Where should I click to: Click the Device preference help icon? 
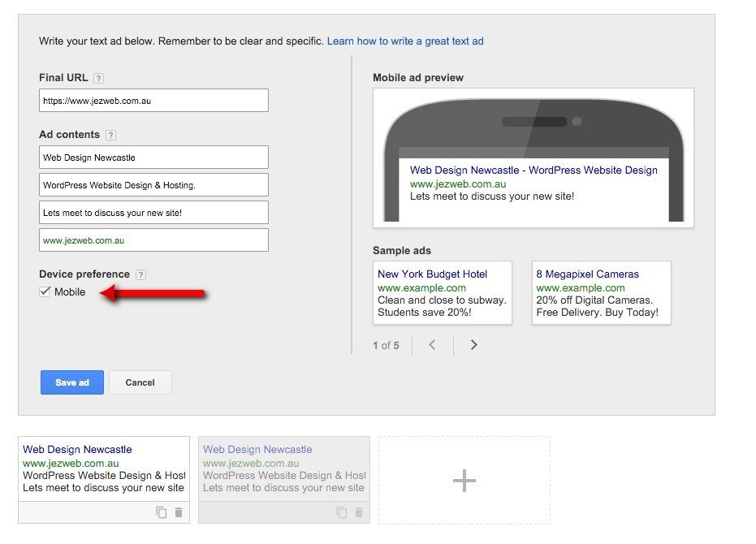(141, 274)
